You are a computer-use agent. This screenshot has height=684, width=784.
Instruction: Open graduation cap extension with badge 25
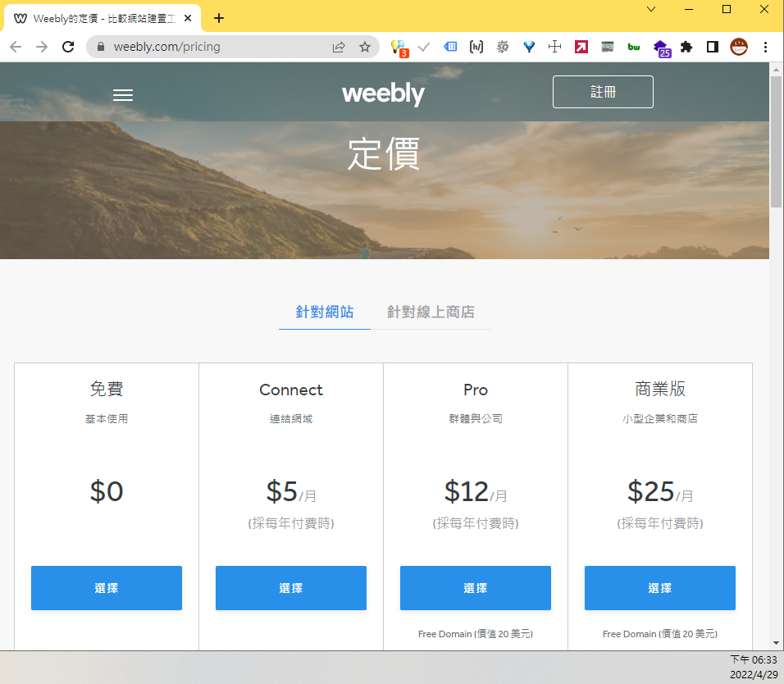[662, 48]
